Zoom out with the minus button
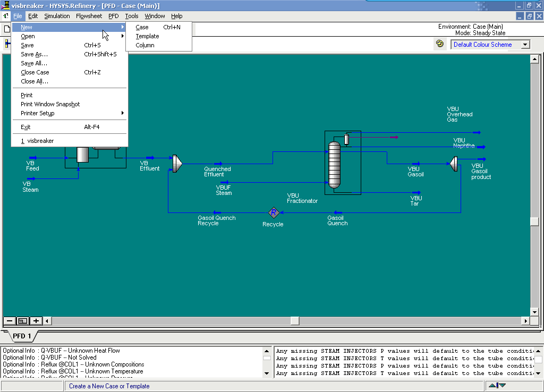This screenshot has width=544, height=392. tap(10, 321)
